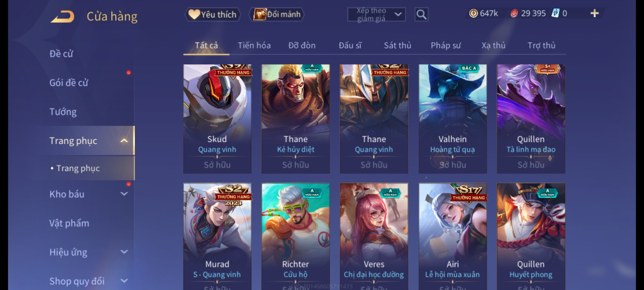Screen dimensions: 644x290
Task: Open the Đổi mảnh fragment exchange button
Action: [277, 15]
